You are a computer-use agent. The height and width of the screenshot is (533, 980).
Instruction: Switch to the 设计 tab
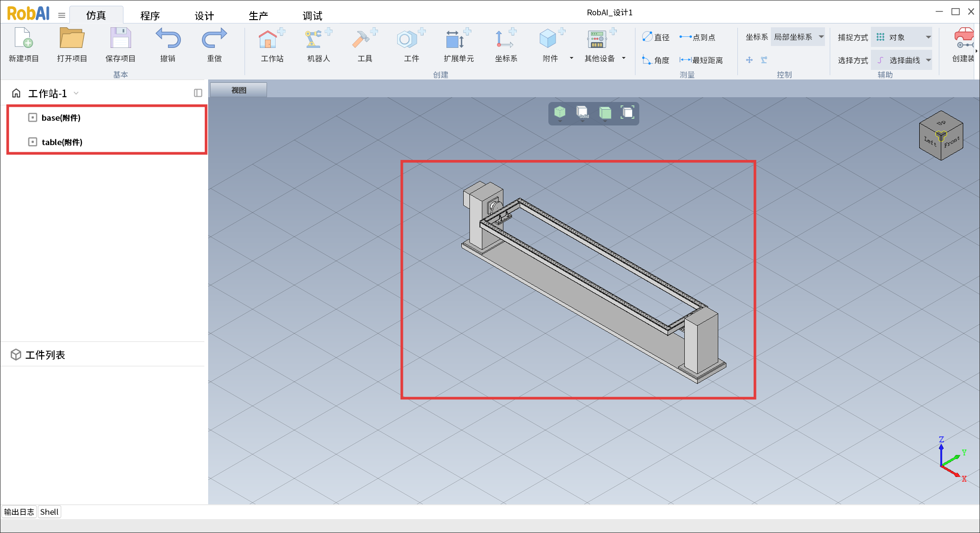tap(204, 15)
